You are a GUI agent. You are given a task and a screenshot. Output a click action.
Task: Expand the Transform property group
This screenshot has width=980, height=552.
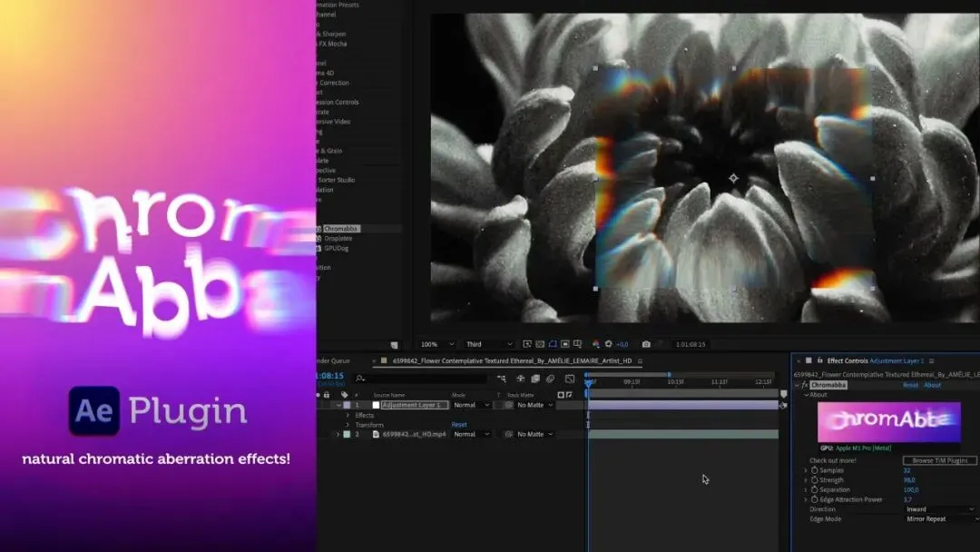[x=348, y=425]
